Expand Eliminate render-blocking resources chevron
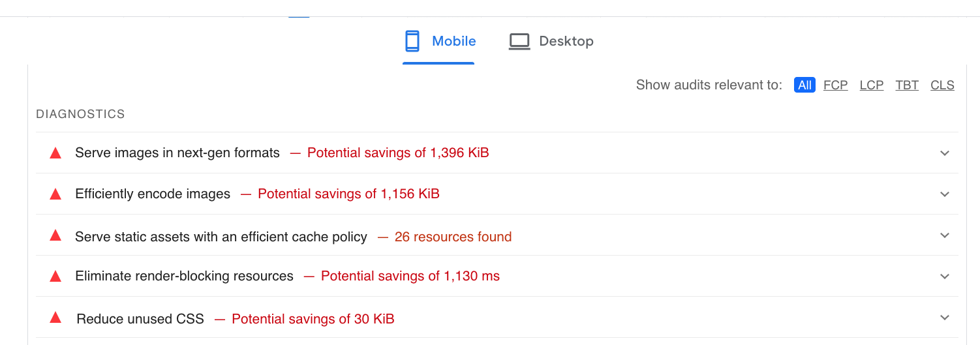The height and width of the screenshot is (345, 980). point(944,277)
